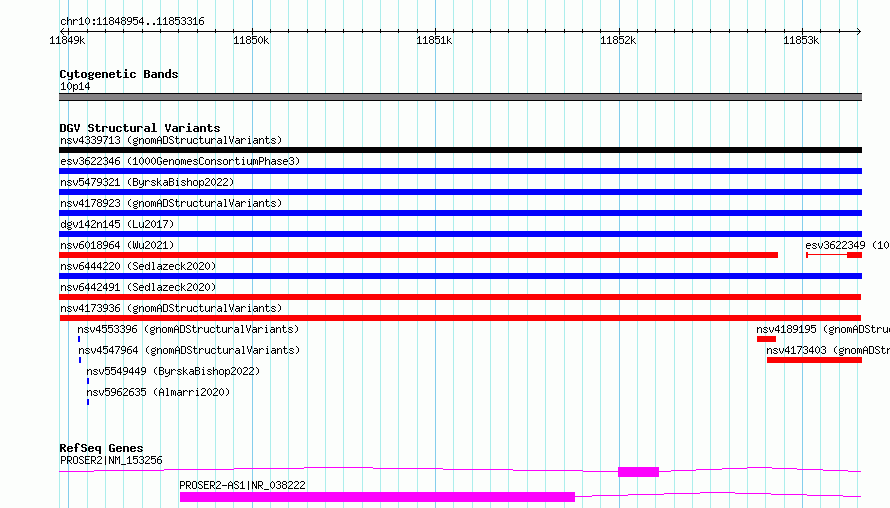Click the 11849k ruler tick label
This screenshot has height=508, width=890.
click(67, 40)
